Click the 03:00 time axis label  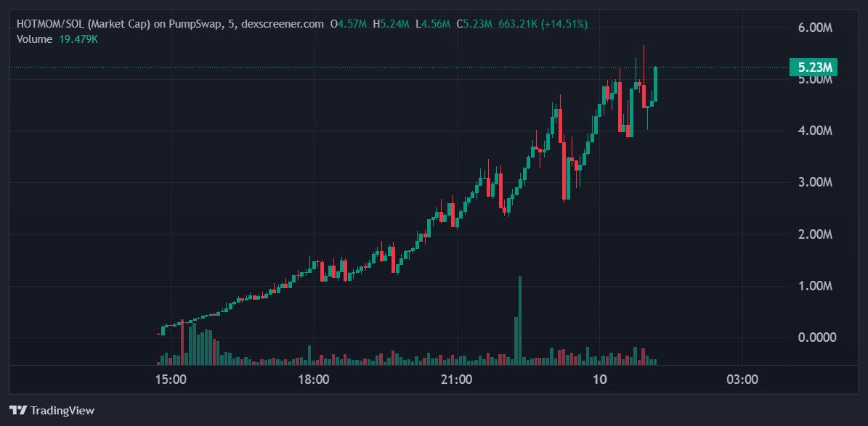point(742,379)
